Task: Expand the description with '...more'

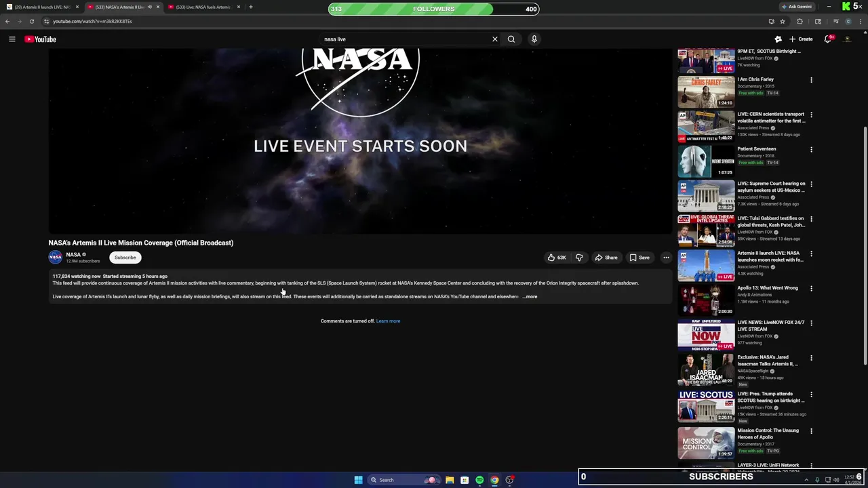Action: [x=530, y=297]
